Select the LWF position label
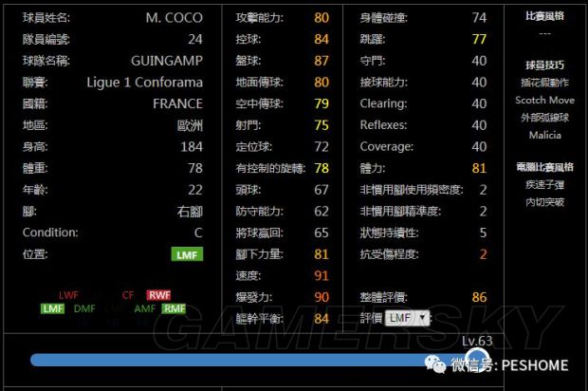Viewport: 588px width, 391px height. tap(68, 295)
